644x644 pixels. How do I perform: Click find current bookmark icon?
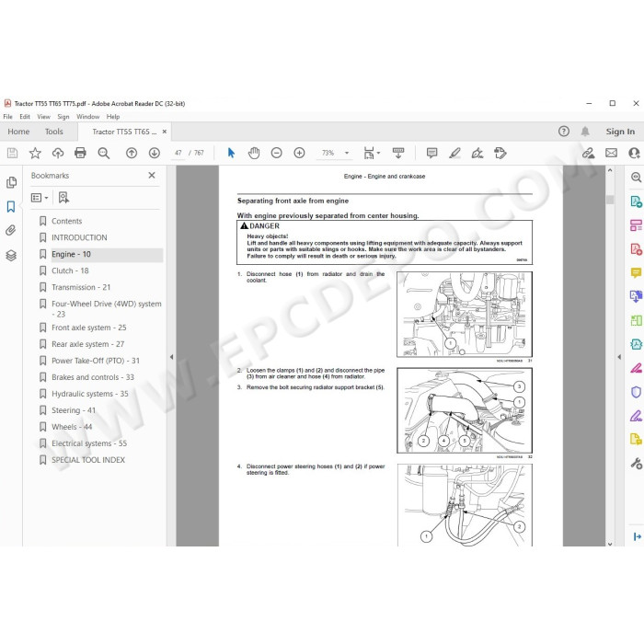63,198
